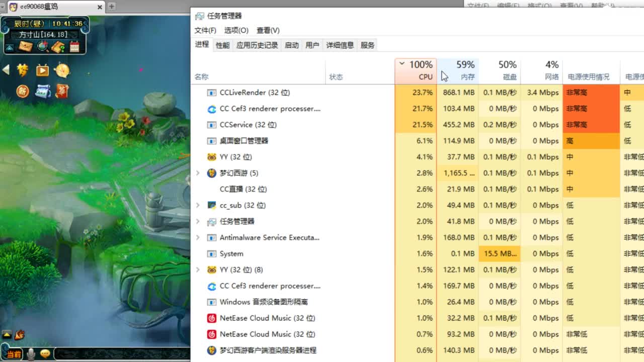Image resolution: width=644 pixels, height=362 pixels.
Task: Expand the 梦幻西游 (5) process group
Action: click(x=197, y=173)
